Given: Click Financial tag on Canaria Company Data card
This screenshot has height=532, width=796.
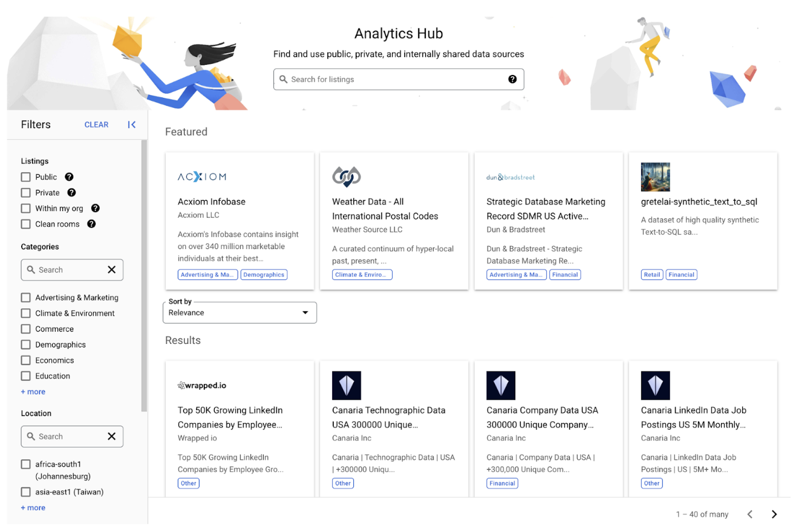Looking at the screenshot, I should click(502, 483).
